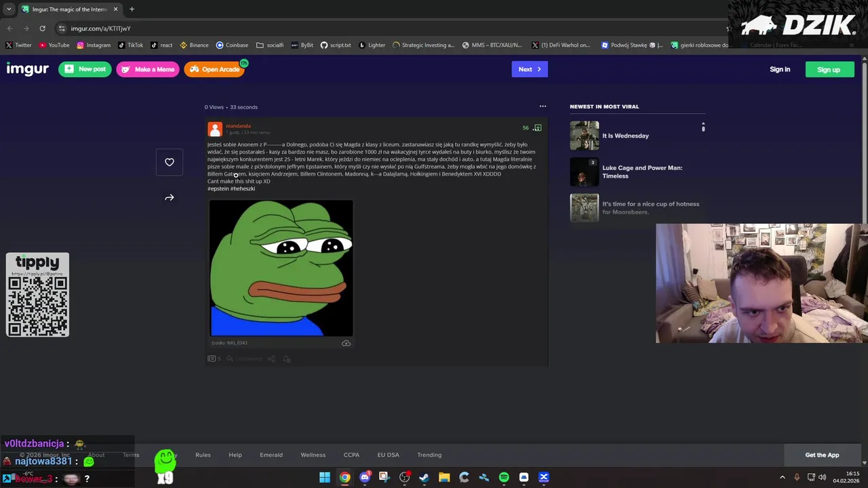Click Sign in
868x488 pixels.
[780, 69]
